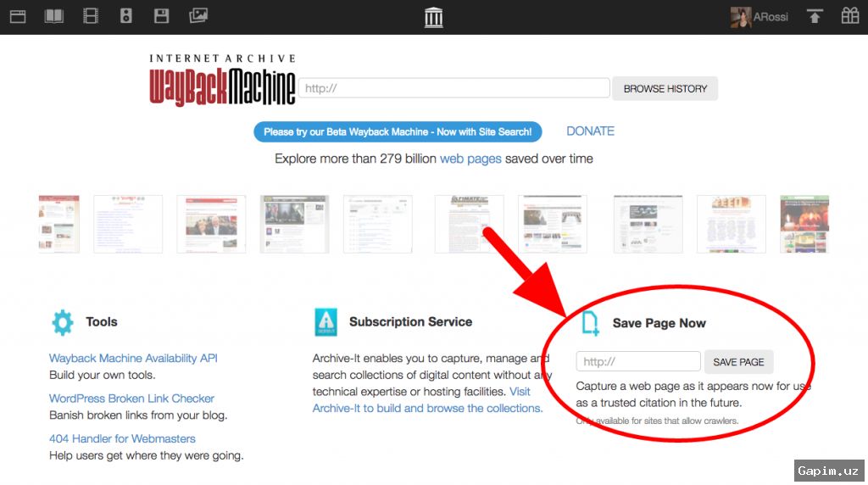Open the Software floppy disk icon

click(162, 16)
